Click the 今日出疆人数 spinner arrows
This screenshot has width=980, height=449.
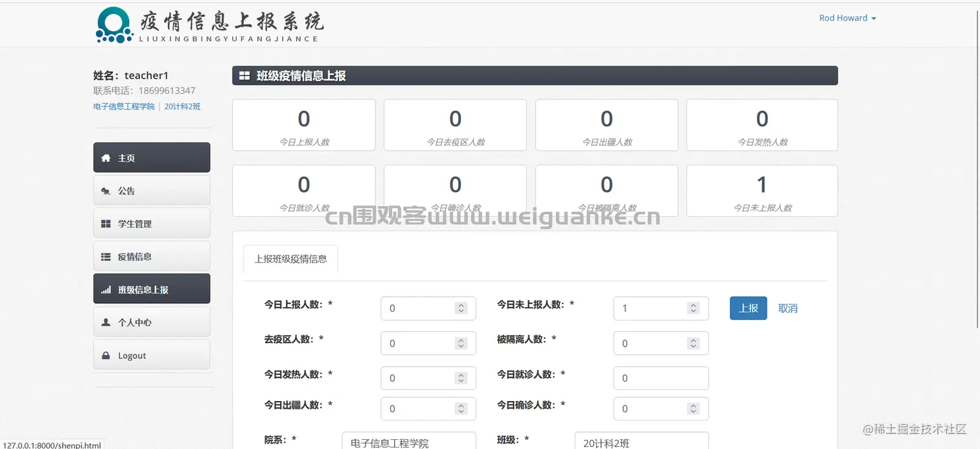coord(461,409)
